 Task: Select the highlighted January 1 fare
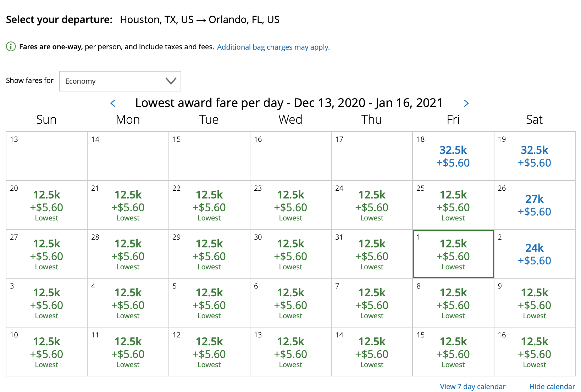[x=453, y=253]
